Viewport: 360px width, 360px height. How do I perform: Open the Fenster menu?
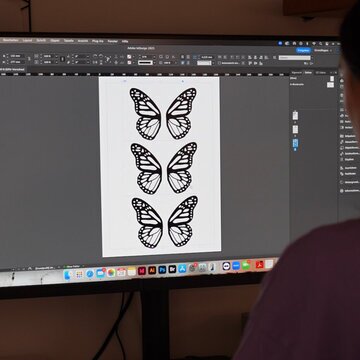pos(112,41)
